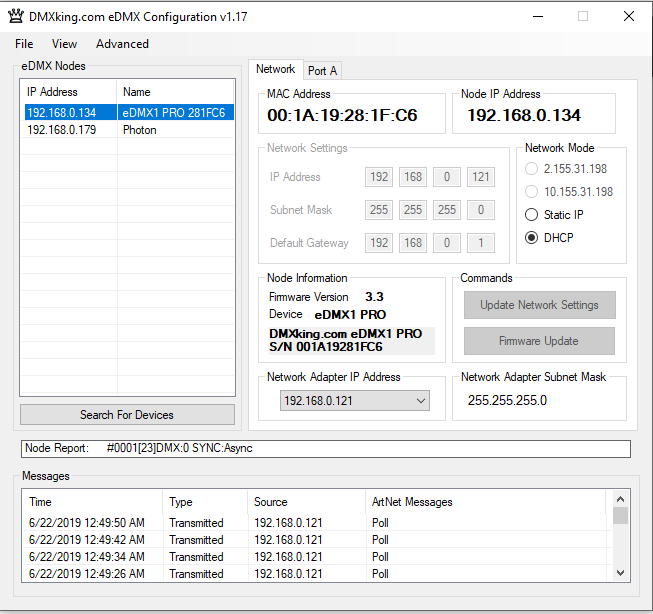653x614 pixels.
Task: Switch to the Network tab
Action: point(275,69)
